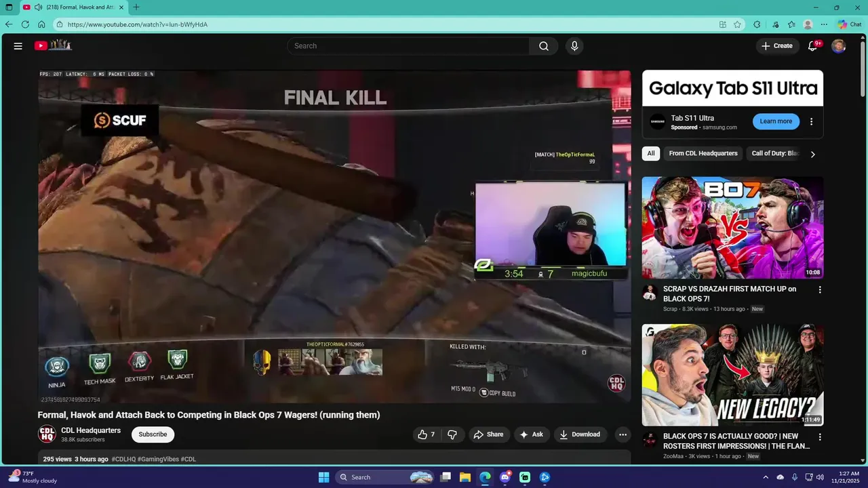Open New Legacy video thumbnail
Viewport: 868px width, 488px height.
(x=732, y=375)
